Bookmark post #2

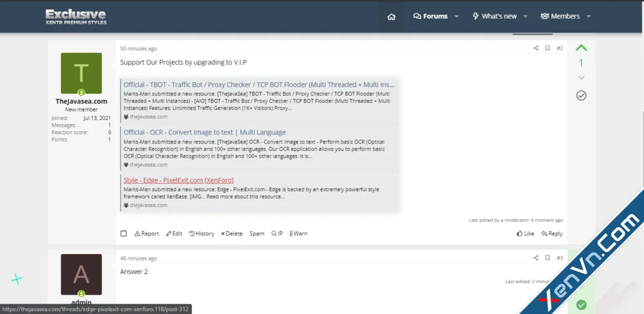tap(547, 48)
